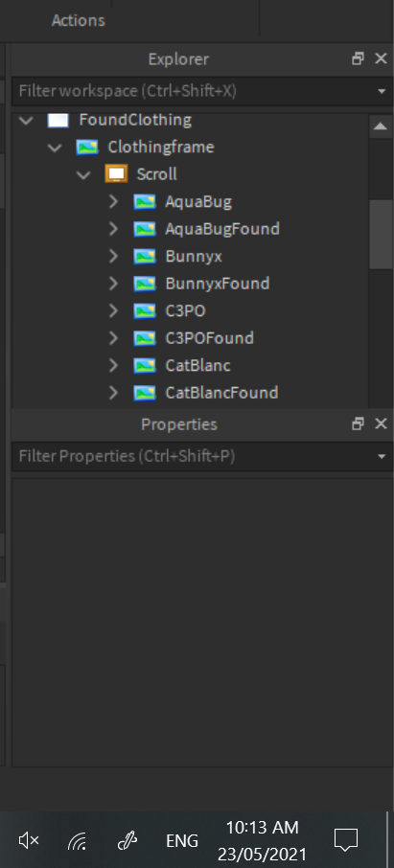Select the C3POFound tree item

(210, 338)
